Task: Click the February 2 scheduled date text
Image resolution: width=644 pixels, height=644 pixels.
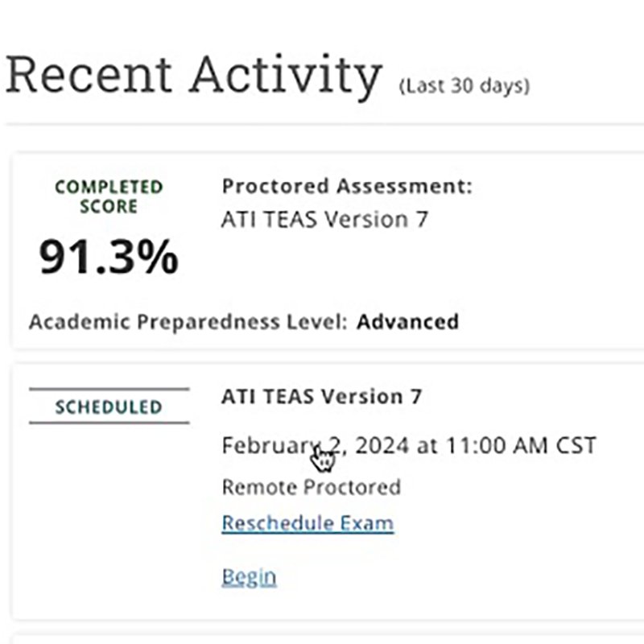Action: (282, 446)
